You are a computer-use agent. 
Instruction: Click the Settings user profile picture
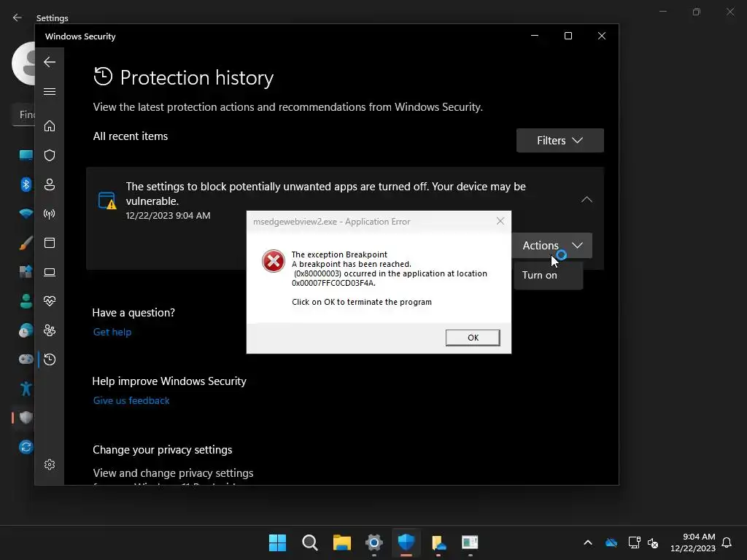click(x=23, y=63)
